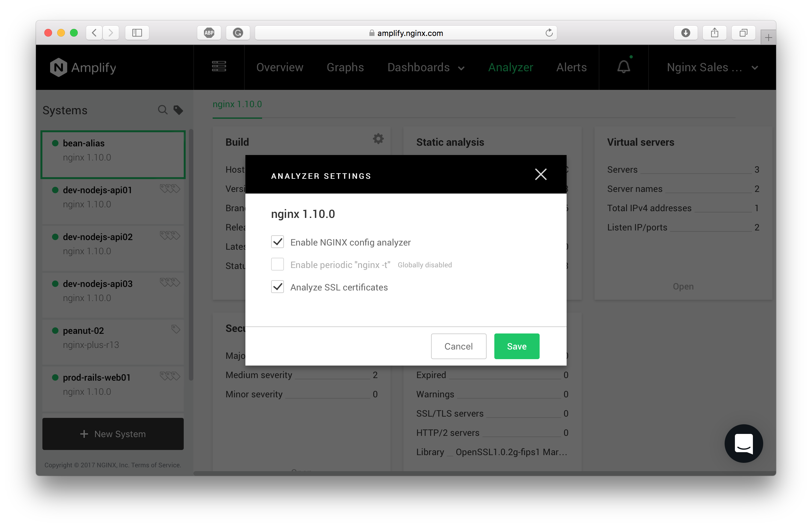
Task: Uncheck Analyze SSL certificates
Action: [x=278, y=287]
